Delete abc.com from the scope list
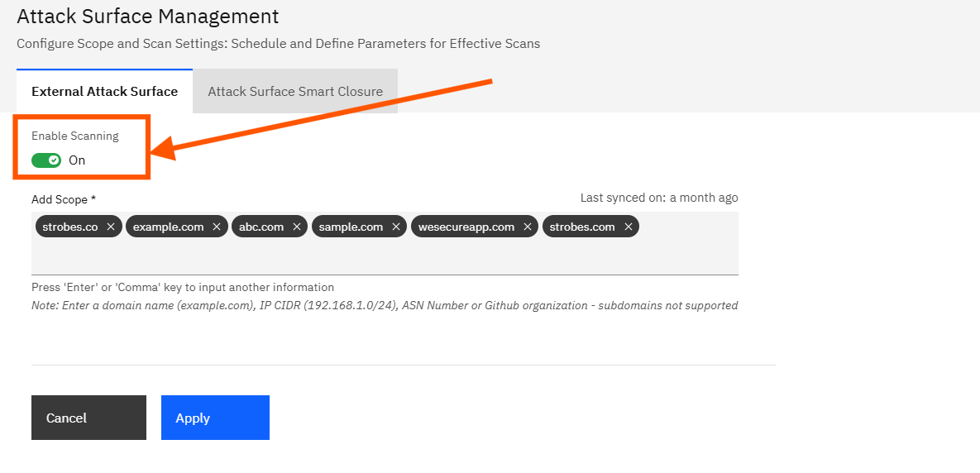Screen dimensions: 980x473 coord(297,227)
